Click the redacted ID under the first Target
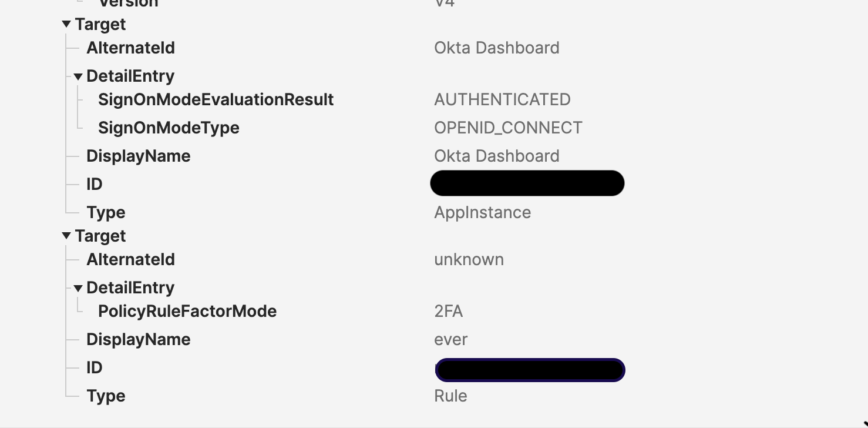 click(527, 183)
